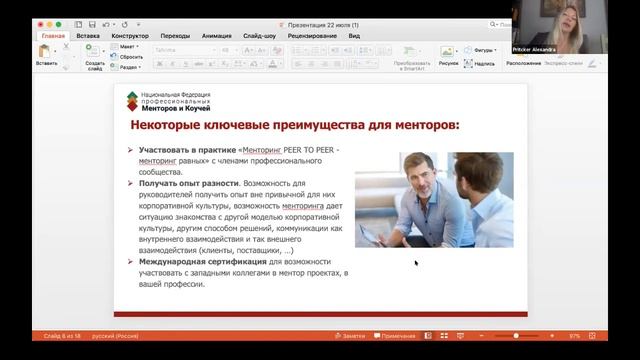Toggle Strikethrough formatting
The image size is (640, 360).
(x=198, y=64)
